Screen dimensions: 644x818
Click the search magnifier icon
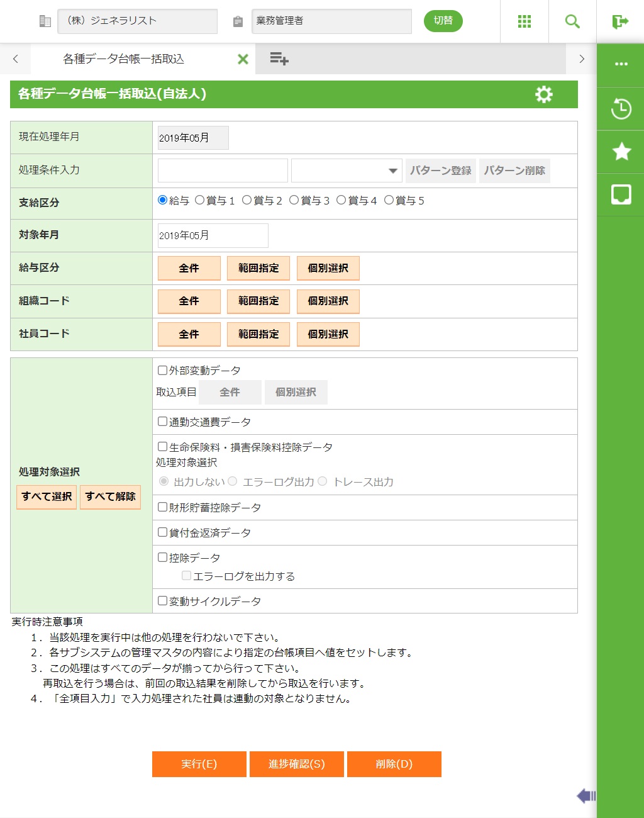click(572, 21)
